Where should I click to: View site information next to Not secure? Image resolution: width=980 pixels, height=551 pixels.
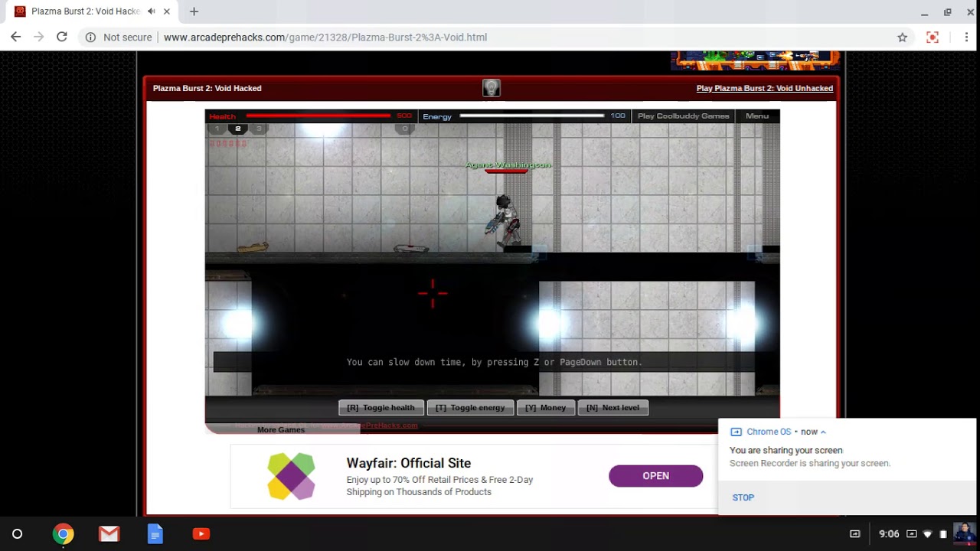(x=90, y=37)
